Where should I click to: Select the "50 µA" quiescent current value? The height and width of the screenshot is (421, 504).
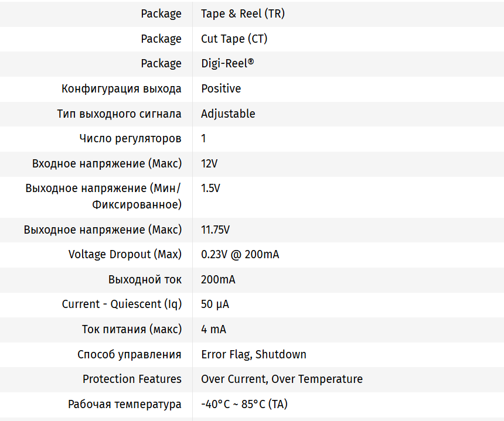pos(215,304)
